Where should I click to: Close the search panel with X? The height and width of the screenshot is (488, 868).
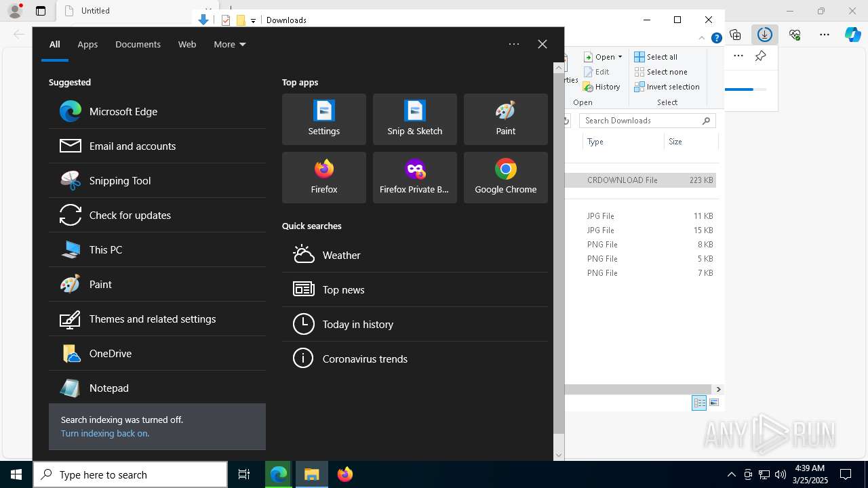point(542,44)
